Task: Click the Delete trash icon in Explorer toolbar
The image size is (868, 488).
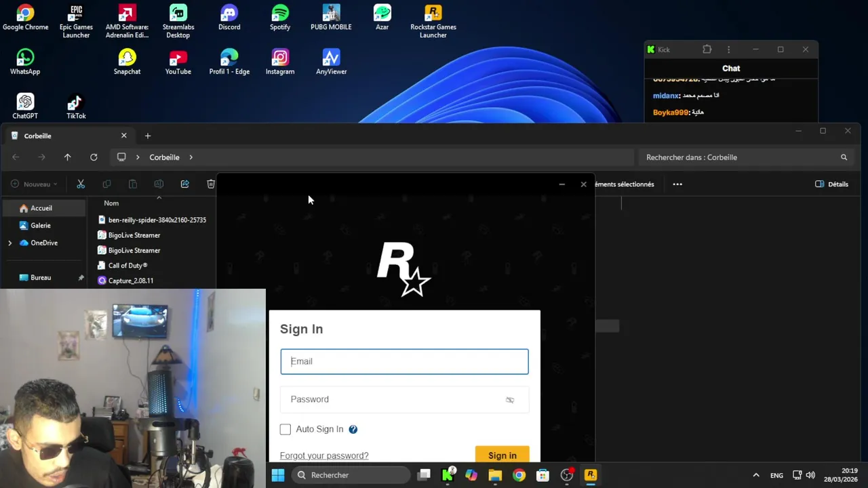Action: point(211,184)
